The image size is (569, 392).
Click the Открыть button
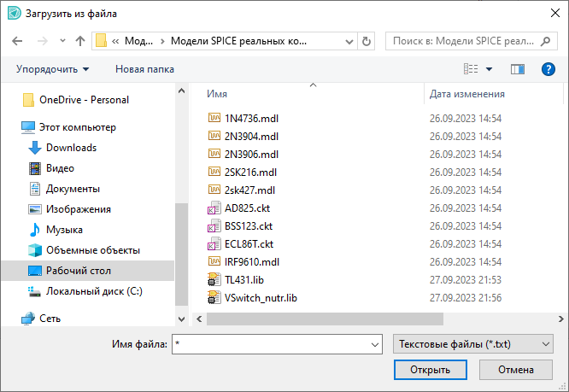click(430, 370)
